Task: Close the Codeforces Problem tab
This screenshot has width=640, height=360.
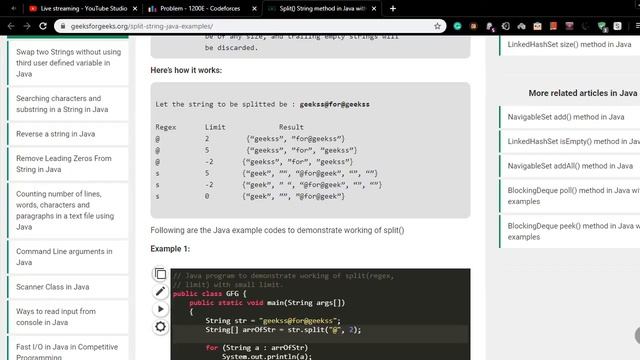Action: click(x=254, y=8)
